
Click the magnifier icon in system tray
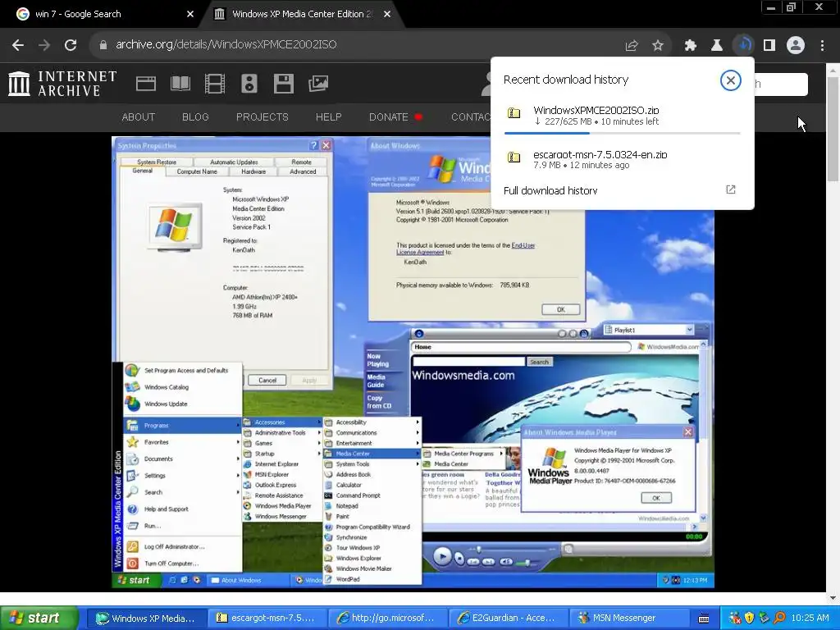click(x=779, y=619)
